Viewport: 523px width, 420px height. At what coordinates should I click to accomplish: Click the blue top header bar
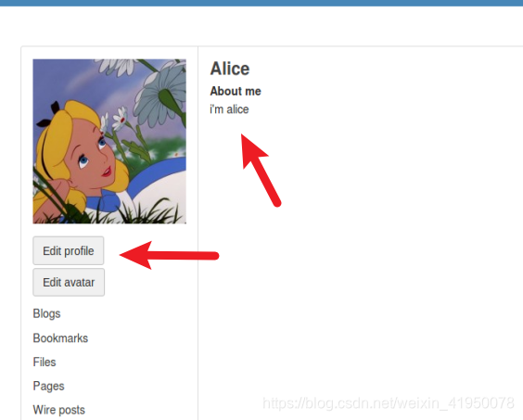[261, 3]
